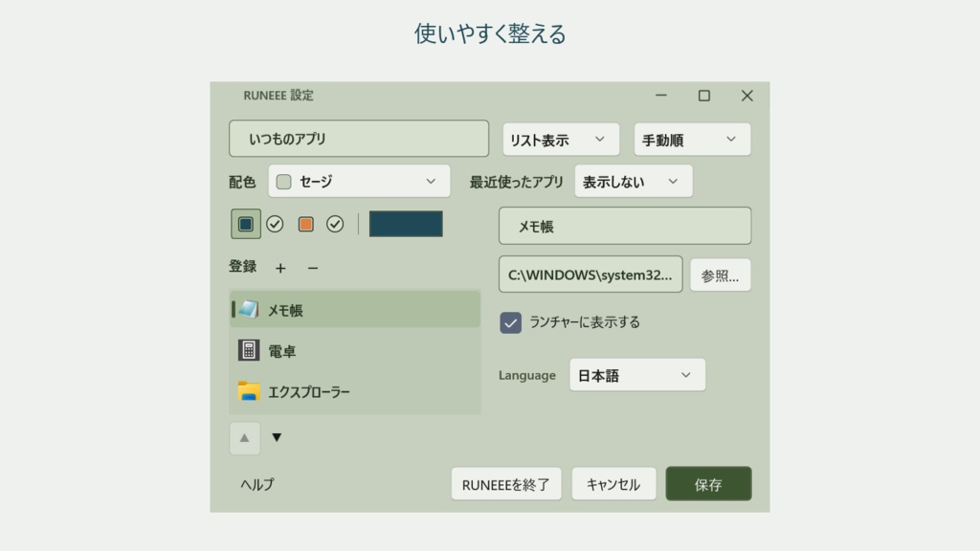Click the 保存 save button

(x=709, y=483)
